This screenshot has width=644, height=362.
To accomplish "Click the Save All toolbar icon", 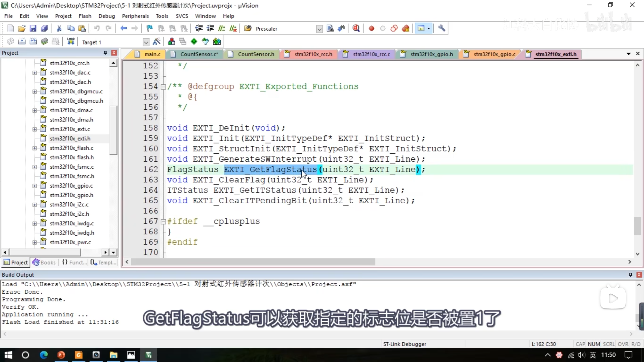I will coord(44,28).
